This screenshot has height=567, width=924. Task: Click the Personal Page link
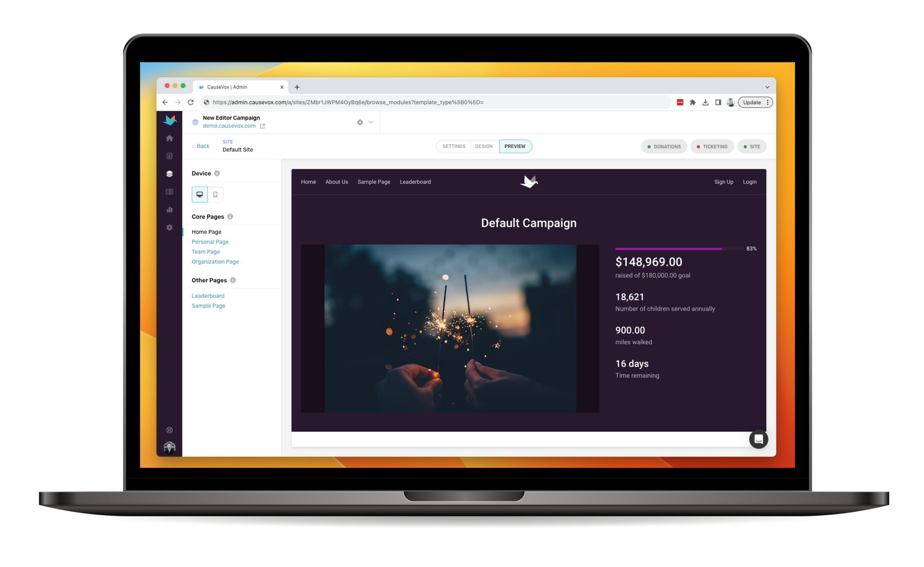(x=209, y=242)
